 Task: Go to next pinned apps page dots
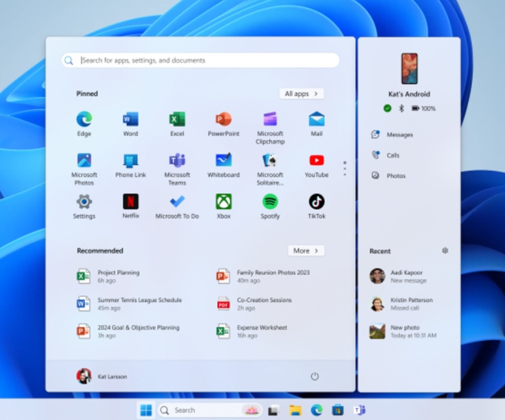click(x=345, y=169)
